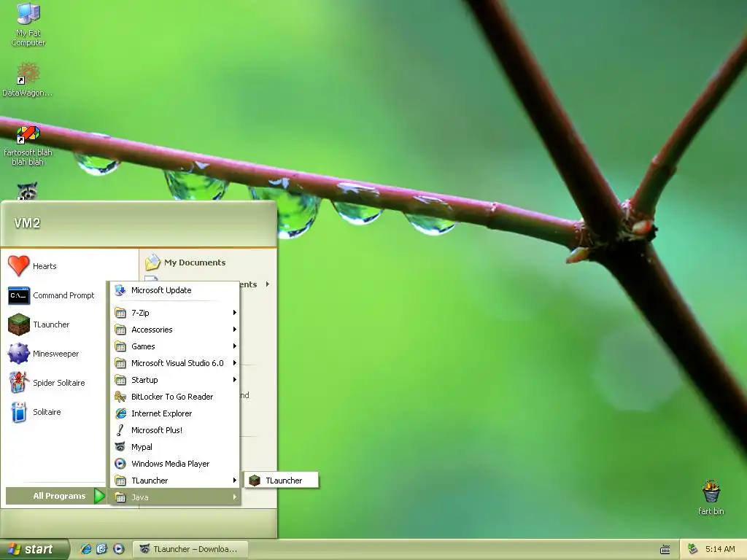Open My Documents link
The image size is (747, 560).
(x=194, y=262)
